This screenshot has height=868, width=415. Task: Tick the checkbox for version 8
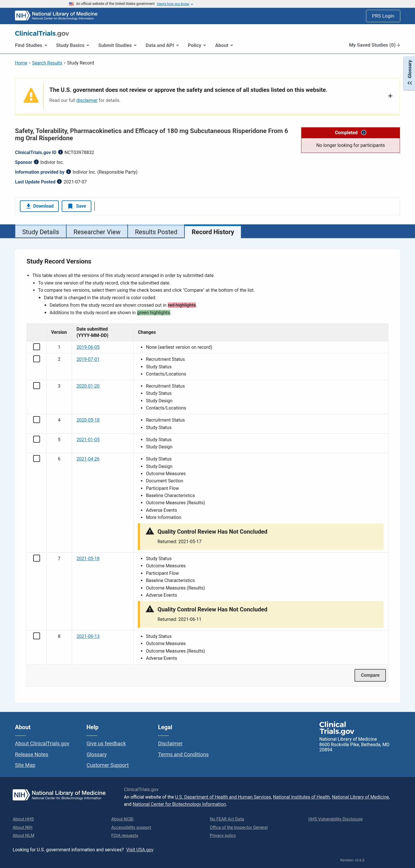tap(37, 636)
